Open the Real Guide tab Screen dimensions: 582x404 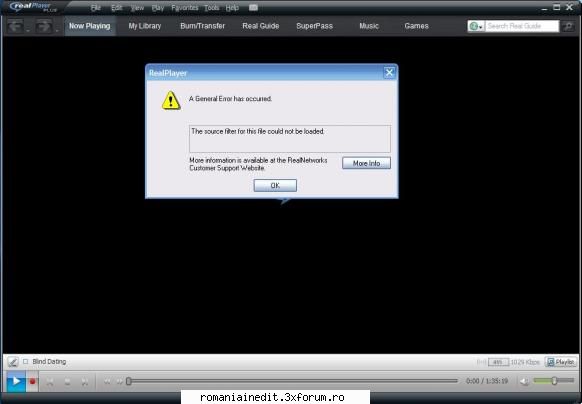coord(261,26)
